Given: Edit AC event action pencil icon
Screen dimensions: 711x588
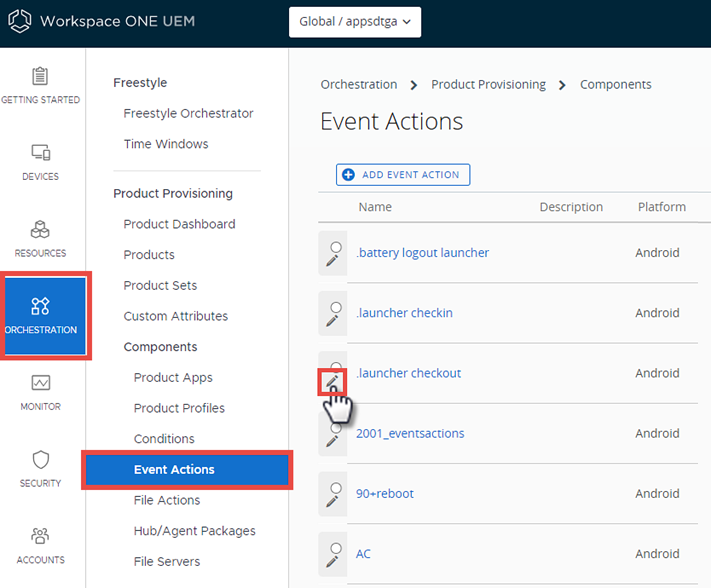Looking at the screenshot, I should coord(332,561).
